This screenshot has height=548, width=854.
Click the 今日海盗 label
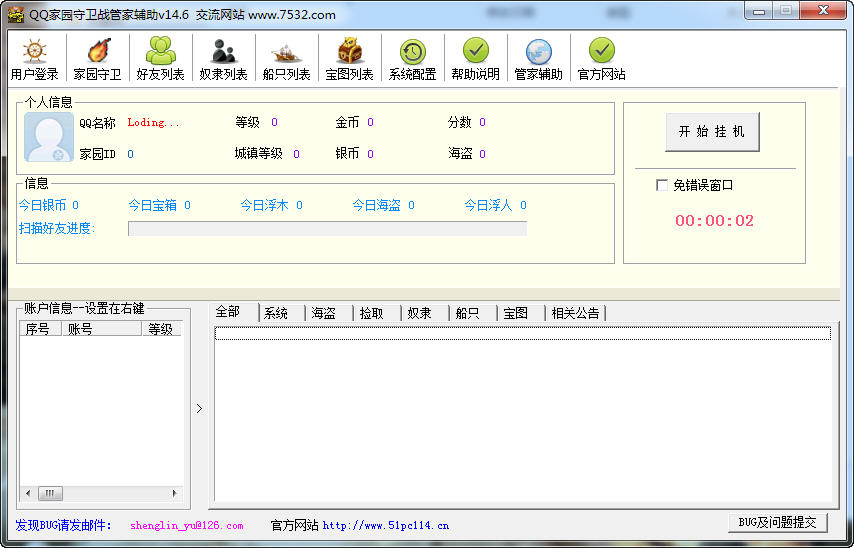point(377,205)
